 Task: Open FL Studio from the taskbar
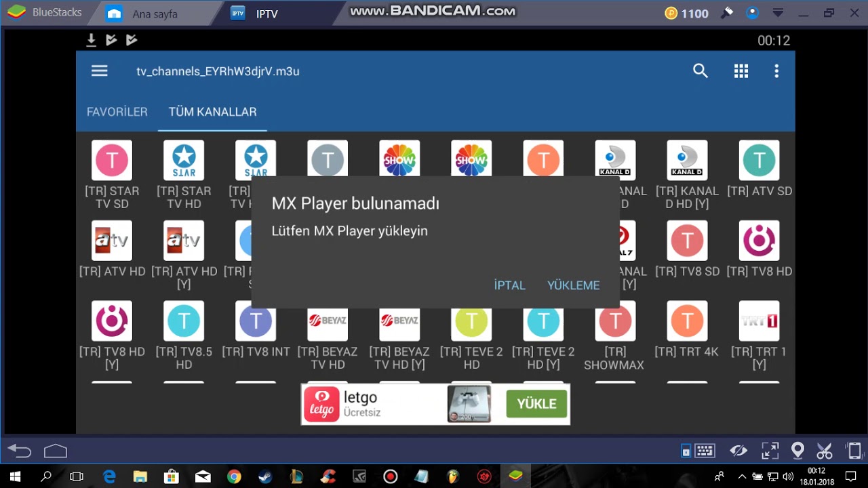(453, 476)
